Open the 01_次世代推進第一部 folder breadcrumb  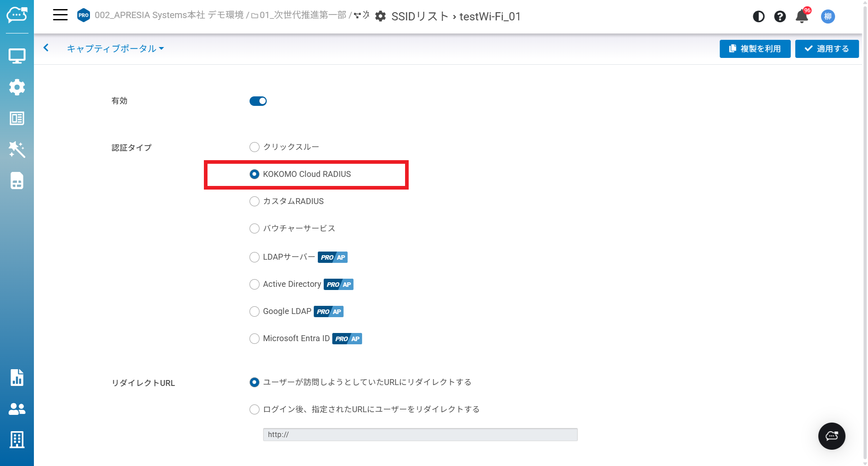(299, 15)
